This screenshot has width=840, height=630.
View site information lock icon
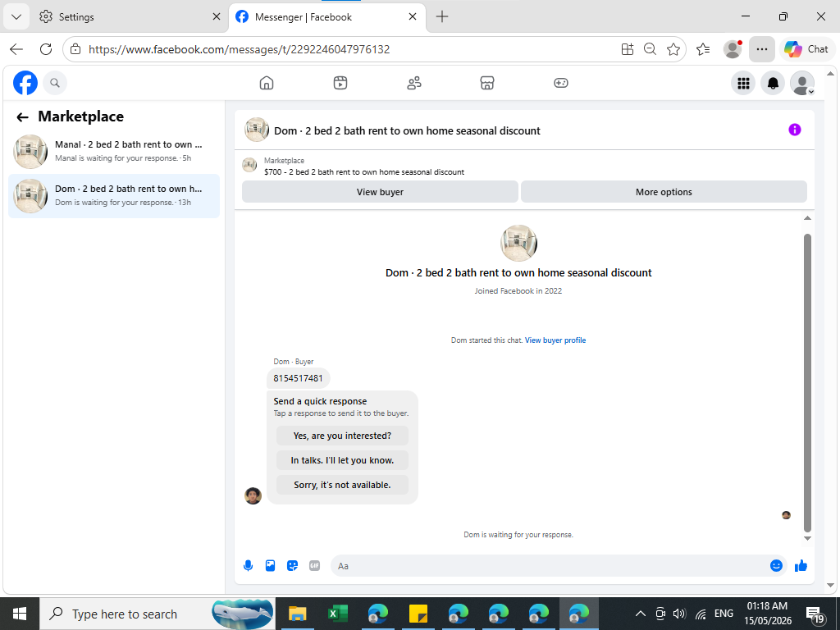click(x=75, y=49)
